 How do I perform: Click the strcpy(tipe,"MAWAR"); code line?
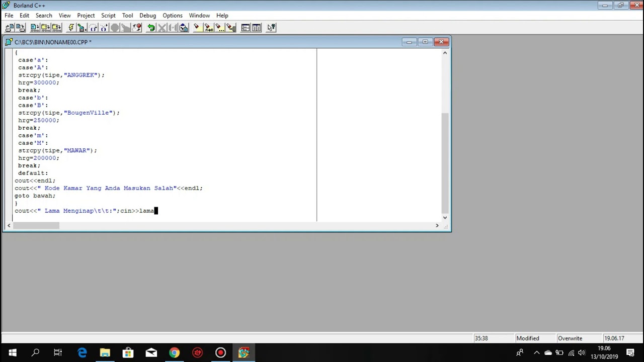pyautogui.click(x=58, y=150)
